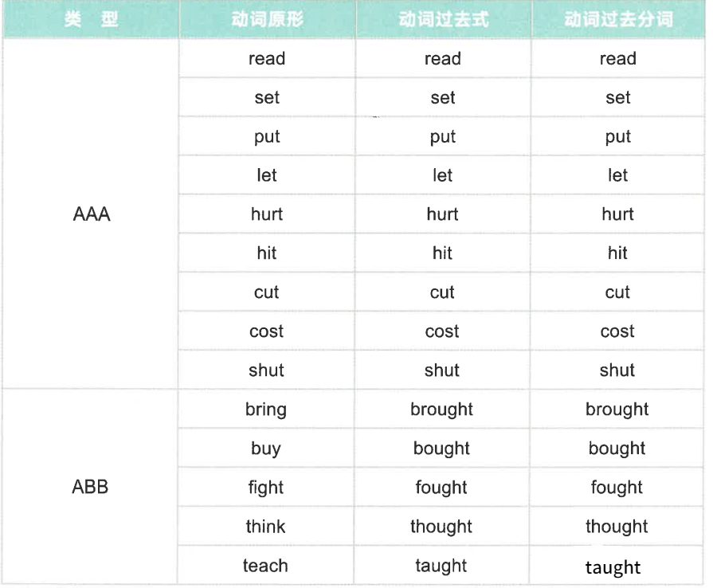
Task: Select the 动词原形 header cell
Action: coord(267,19)
